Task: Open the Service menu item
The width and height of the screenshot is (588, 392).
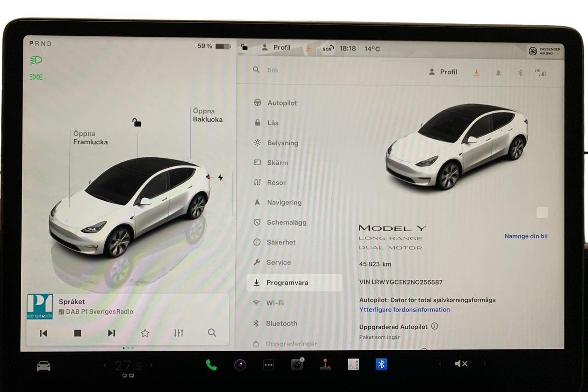Action: [272, 262]
